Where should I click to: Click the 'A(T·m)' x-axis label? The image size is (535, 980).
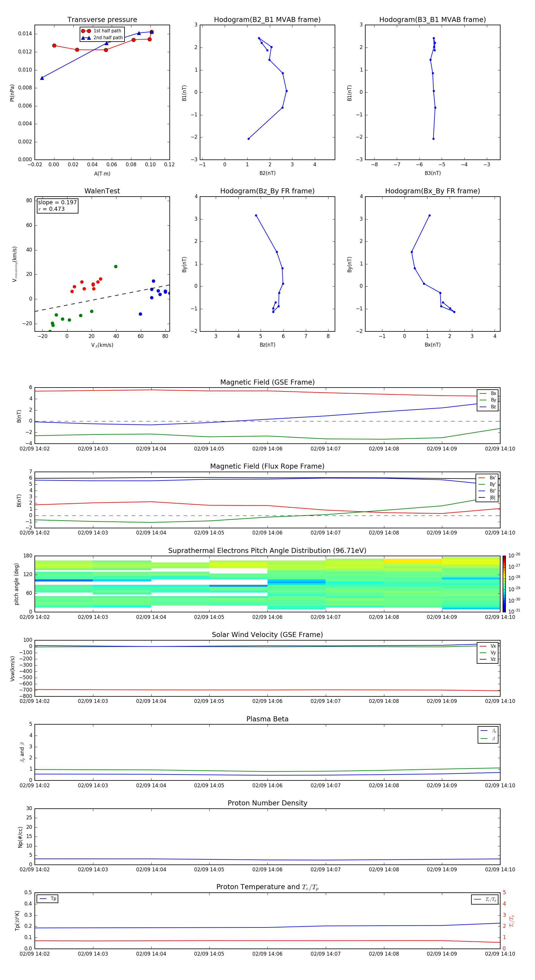coord(102,173)
